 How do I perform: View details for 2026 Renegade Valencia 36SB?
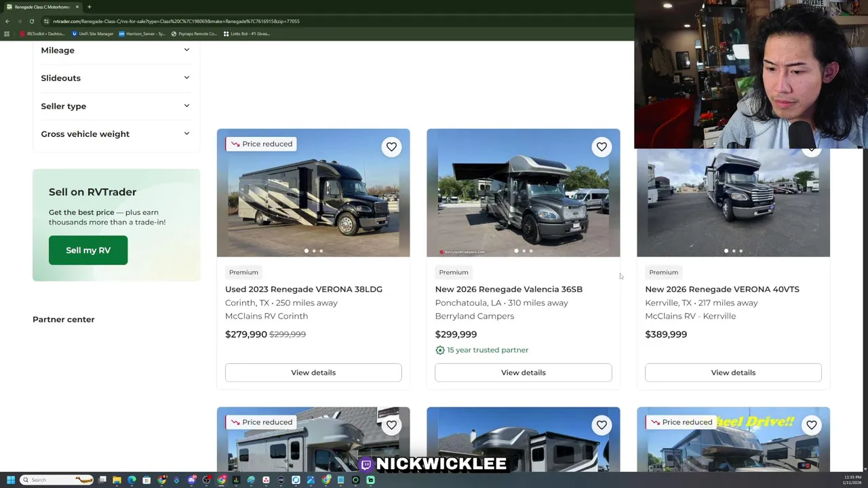point(524,372)
